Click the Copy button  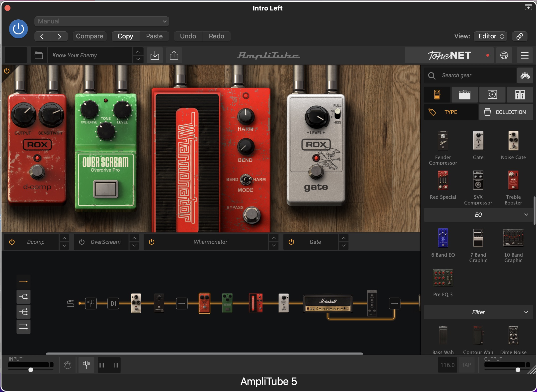click(x=125, y=36)
